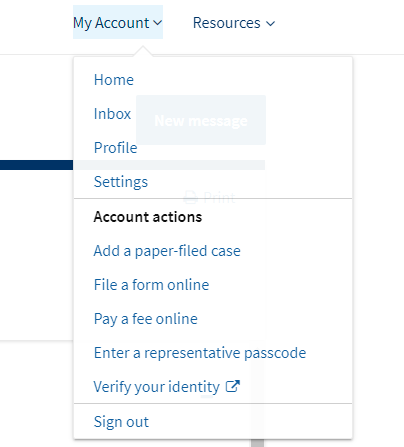Screen dimensions: 404x447
Task: Choose File a form online
Action: pyautogui.click(x=151, y=285)
